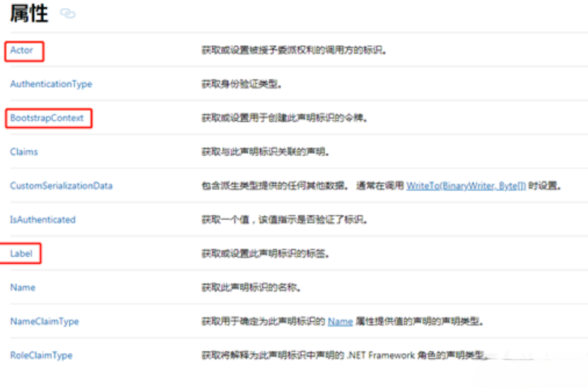This screenshot has height=388, width=588.
Task: Visit the RoleClaimType property link
Action: 41,355
